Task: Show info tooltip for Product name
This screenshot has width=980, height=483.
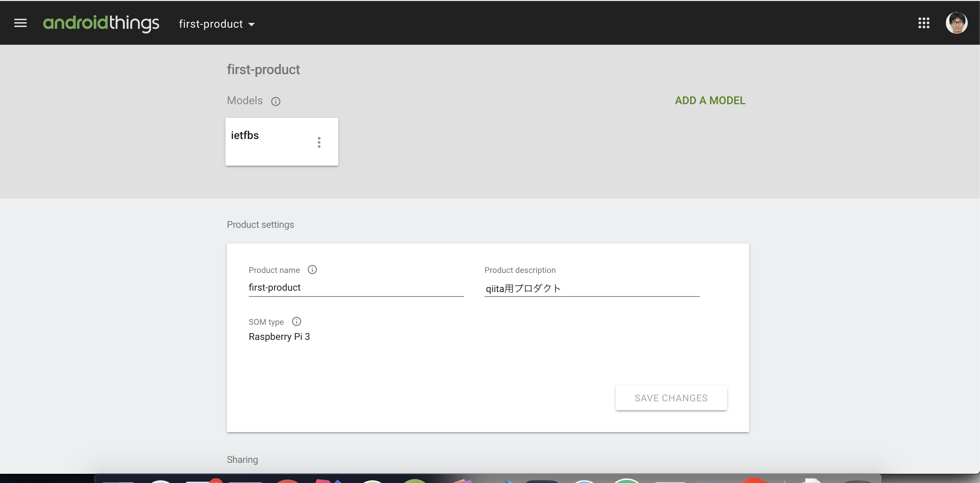Action: point(312,270)
